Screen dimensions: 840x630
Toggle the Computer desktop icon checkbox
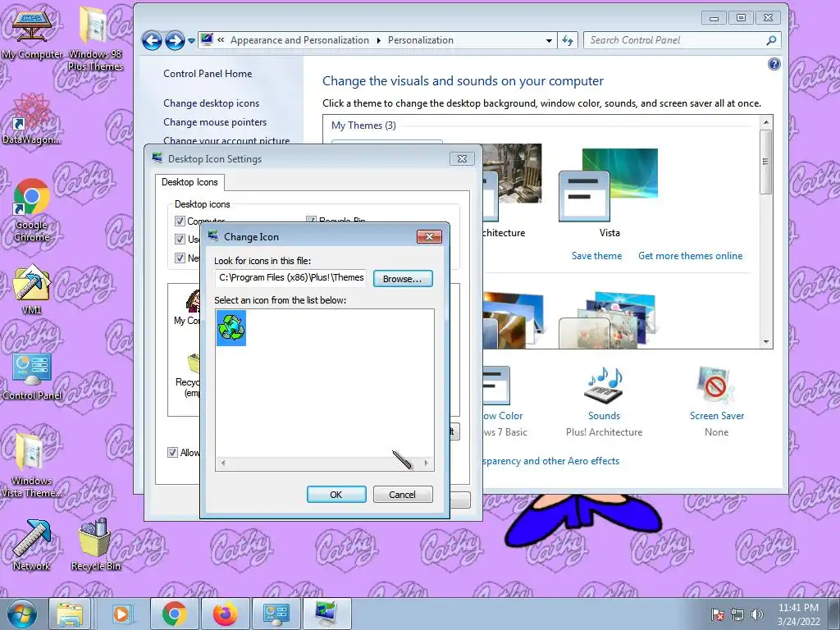point(180,221)
